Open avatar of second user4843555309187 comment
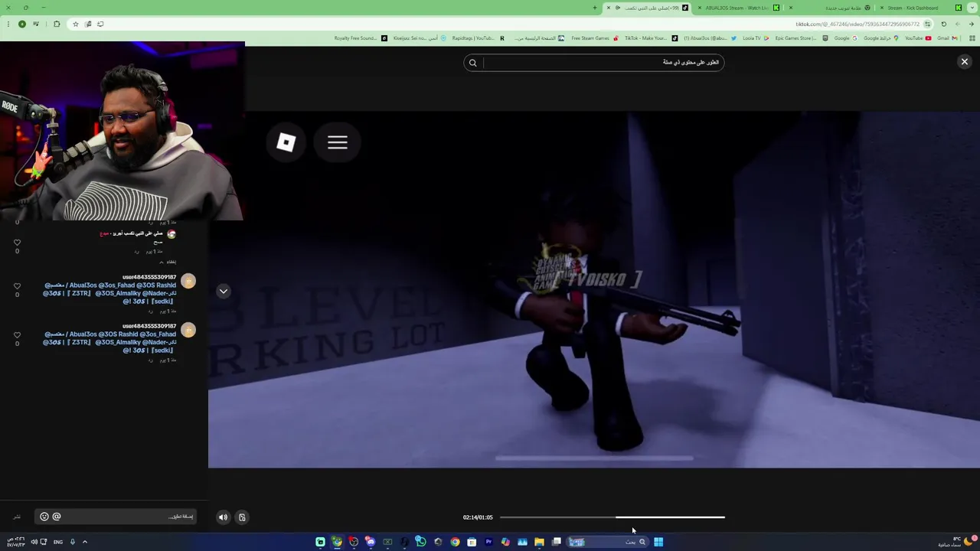Screen dimensions: 980x551 pyautogui.click(x=188, y=331)
